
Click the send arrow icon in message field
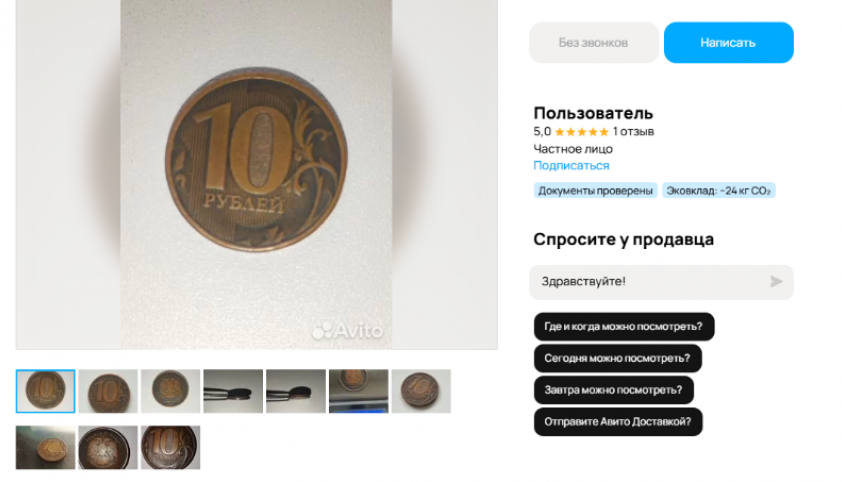776,282
